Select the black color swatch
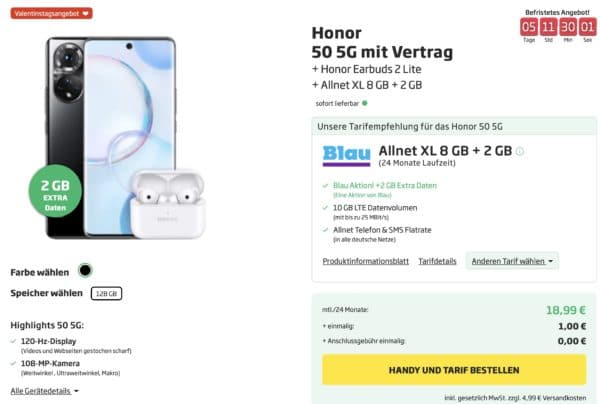Screen dimensions: 600x404 [85, 270]
